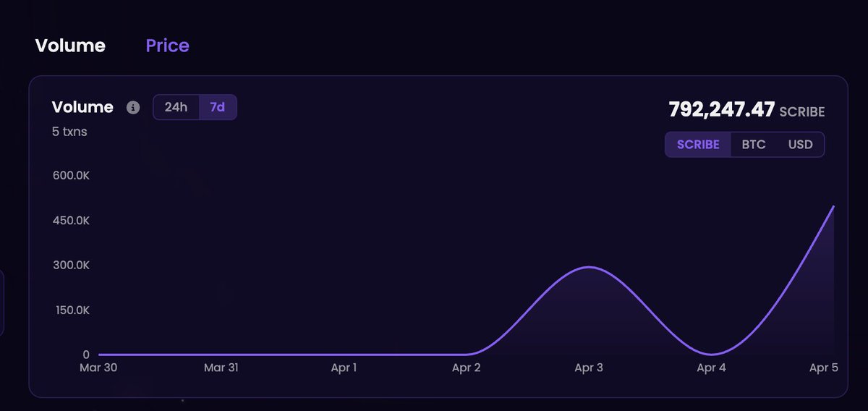Show volume in USD units
This screenshot has height=411, width=868.
(x=800, y=144)
